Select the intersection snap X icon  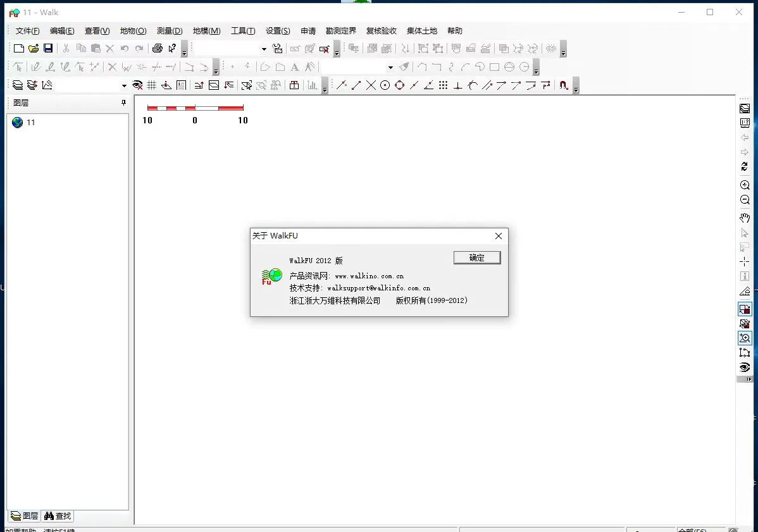[x=371, y=85]
